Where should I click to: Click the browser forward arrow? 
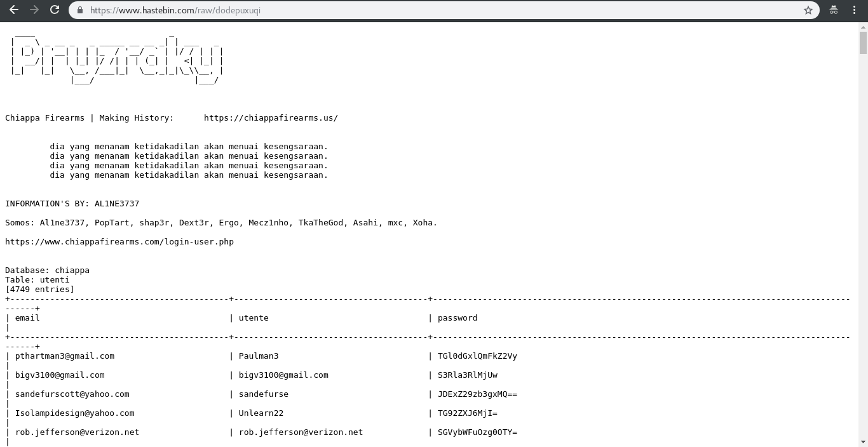point(34,10)
